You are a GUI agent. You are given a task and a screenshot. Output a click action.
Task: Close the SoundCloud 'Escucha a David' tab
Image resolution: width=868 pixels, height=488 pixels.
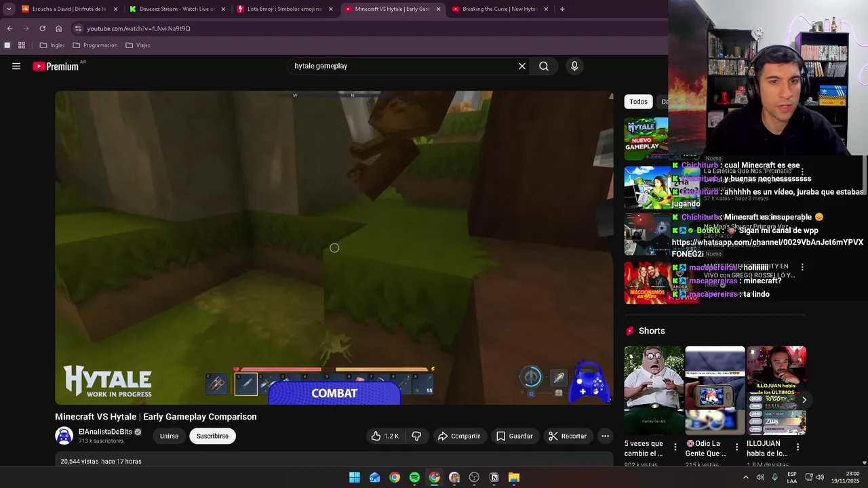click(116, 9)
